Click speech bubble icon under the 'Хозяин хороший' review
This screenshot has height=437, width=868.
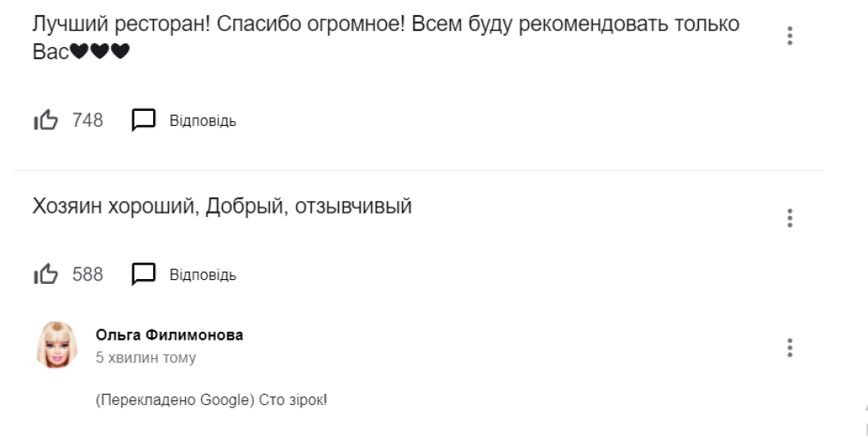[143, 275]
